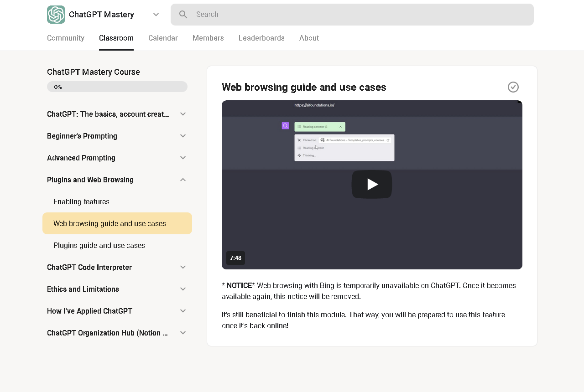Open the ChatGPT Mastery group switcher dropdown
584x392 pixels.
tap(156, 15)
